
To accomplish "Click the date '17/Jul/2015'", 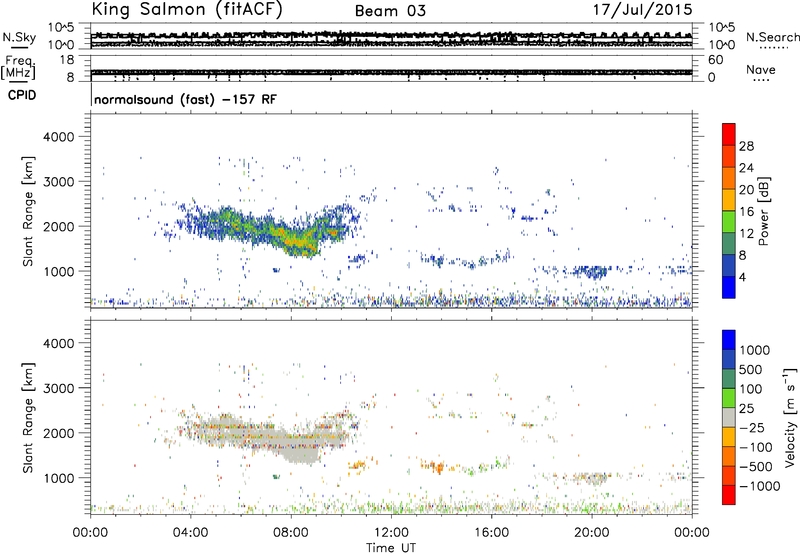I will tap(642, 10).
